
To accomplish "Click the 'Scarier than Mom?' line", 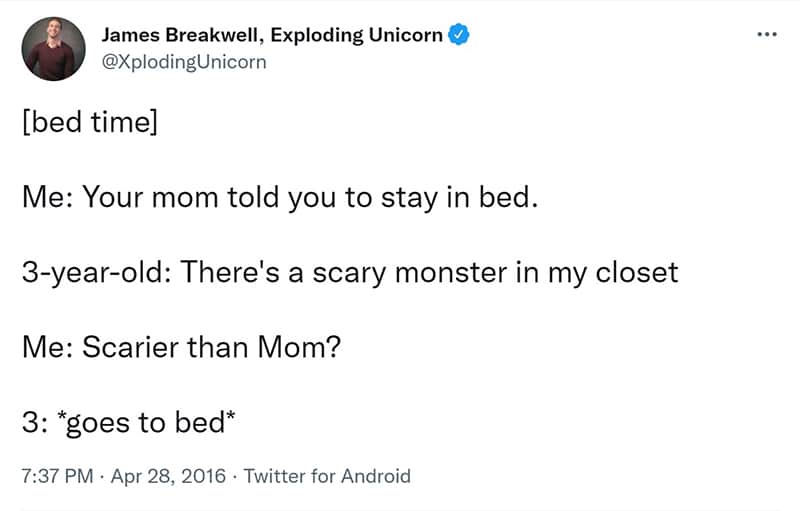I will click(x=181, y=347).
